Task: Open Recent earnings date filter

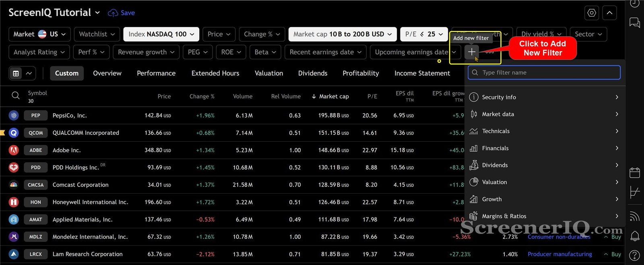Action: (x=326, y=52)
